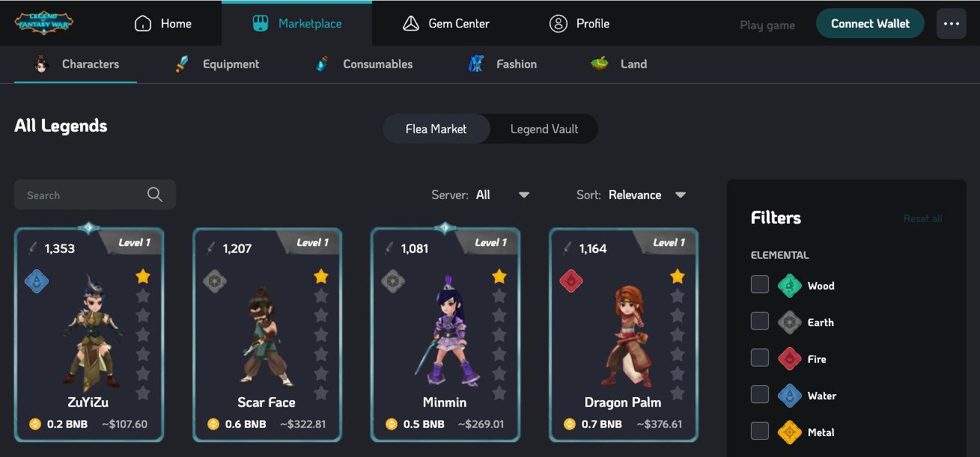This screenshot has height=457, width=980.
Task: Click the magnifier icon in the search box
Action: point(155,194)
